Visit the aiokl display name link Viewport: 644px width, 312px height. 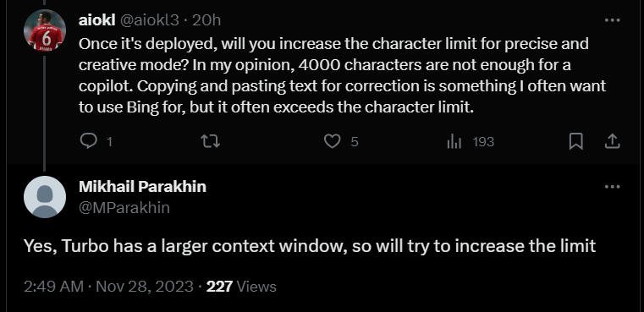pyautogui.click(x=97, y=20)
